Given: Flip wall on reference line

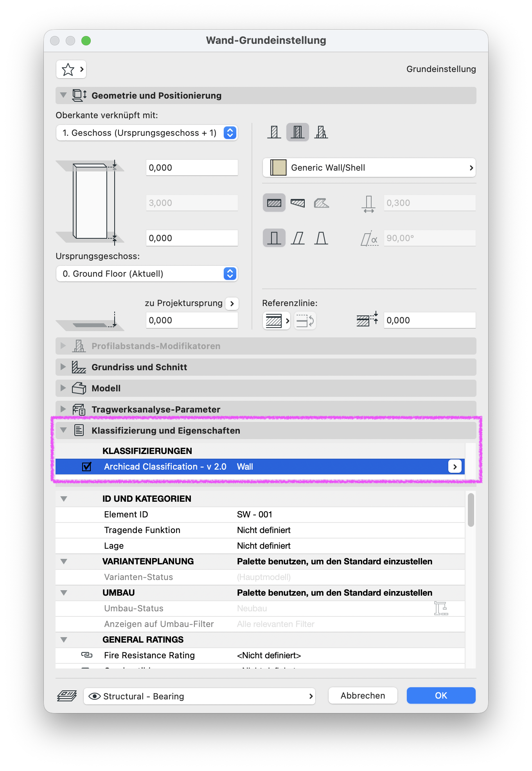Looking at the screenshot, I should 305,321.
